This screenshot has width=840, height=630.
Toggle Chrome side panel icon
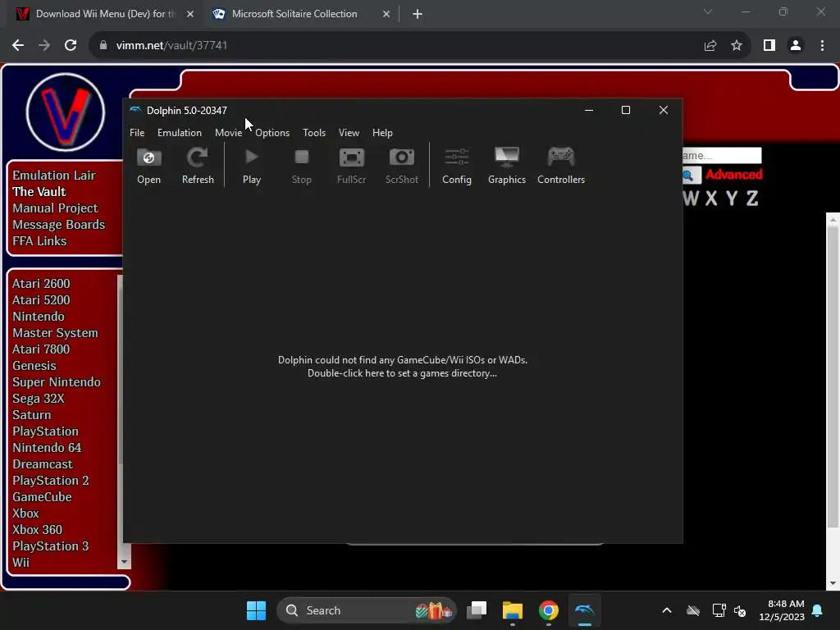769,46
